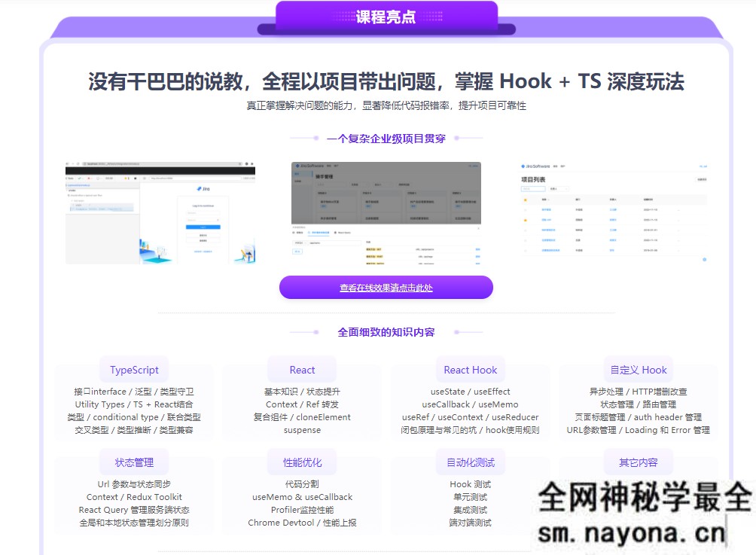Select the TypeScript topic label
This screenshot has height=555, width=756.
coord(134,370)
